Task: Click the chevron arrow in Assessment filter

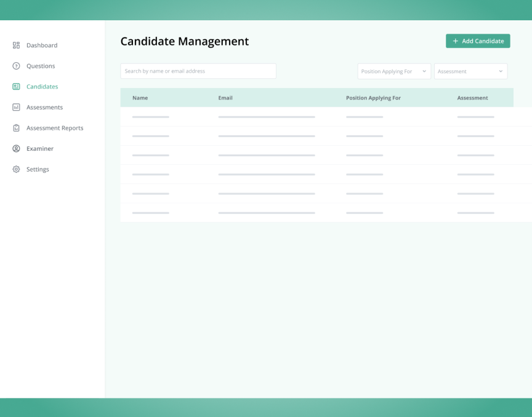Action: (501, 71)
